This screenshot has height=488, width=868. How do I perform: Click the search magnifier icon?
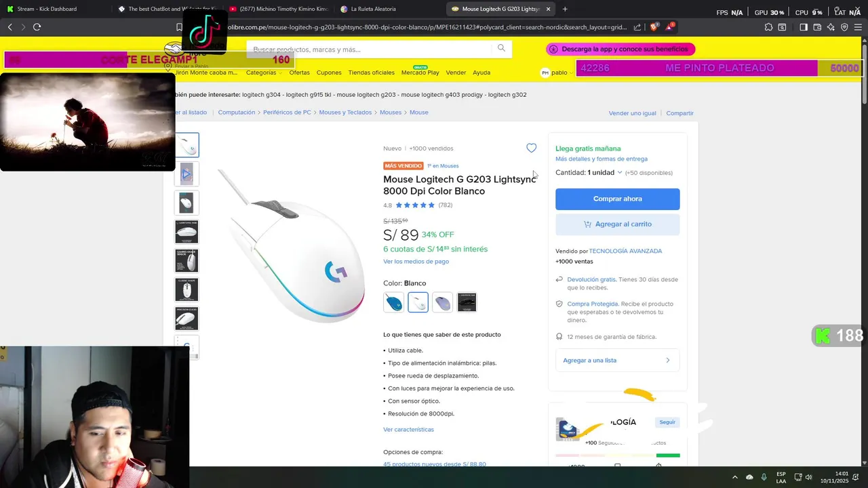pos(501,48)
